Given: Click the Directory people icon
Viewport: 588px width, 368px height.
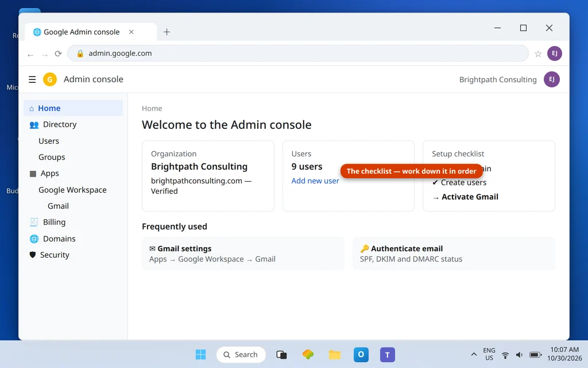Looking at the screenshot, I should coord(34,125).
